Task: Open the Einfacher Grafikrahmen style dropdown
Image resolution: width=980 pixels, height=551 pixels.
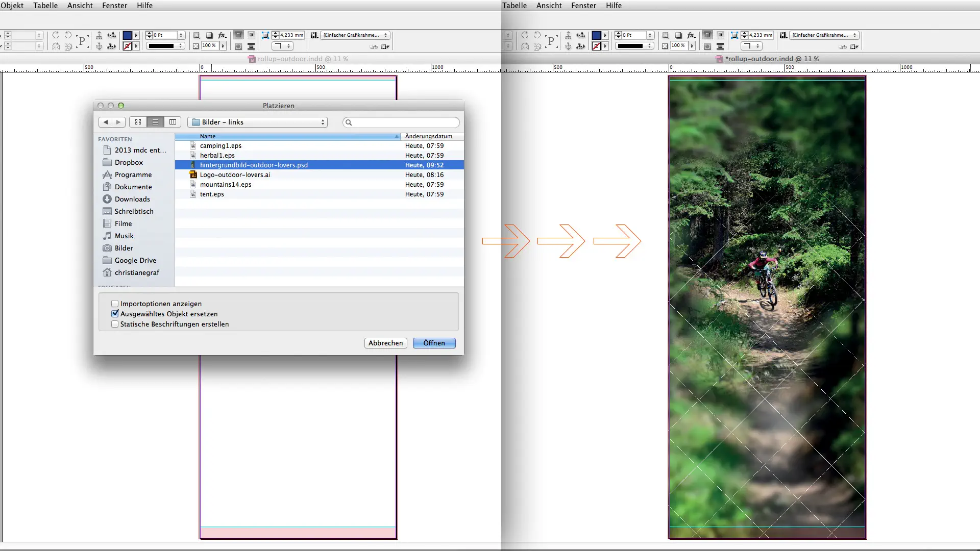Action: (355, 35)
